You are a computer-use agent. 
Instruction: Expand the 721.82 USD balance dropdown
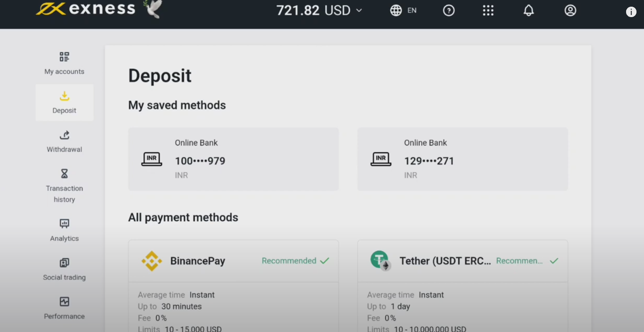tap(319, 10)
